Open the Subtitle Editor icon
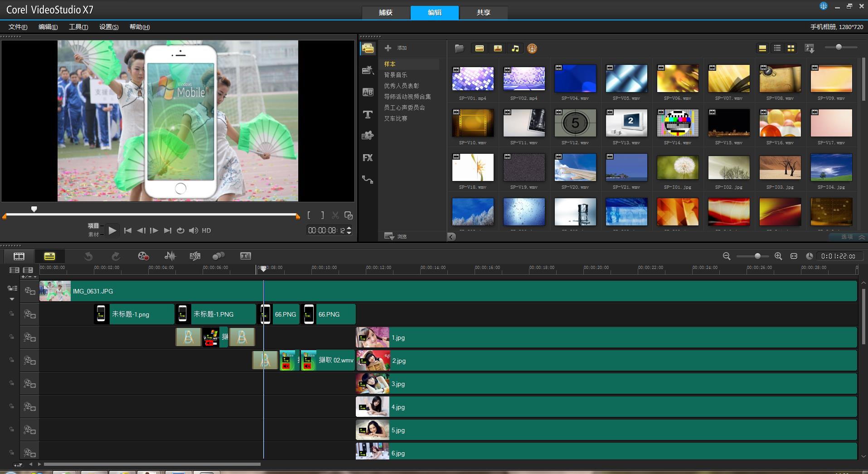Viewport: 868px width, 474px height. 245,256
